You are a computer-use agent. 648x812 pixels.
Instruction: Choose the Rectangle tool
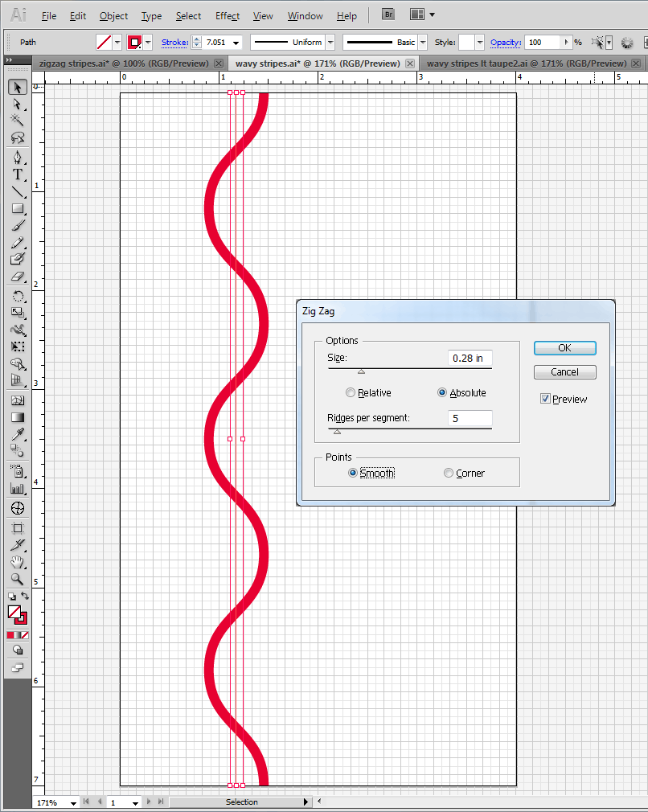point(17,209)
